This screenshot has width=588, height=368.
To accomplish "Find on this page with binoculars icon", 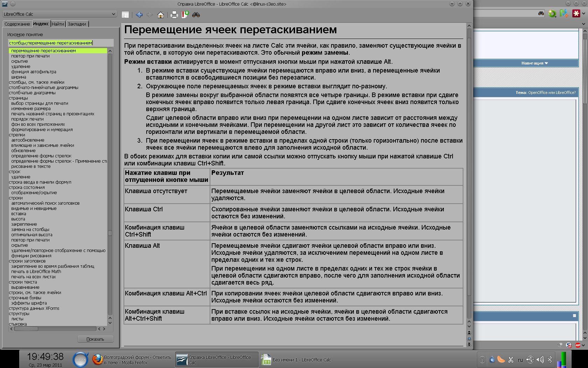I will coord(196,15).
